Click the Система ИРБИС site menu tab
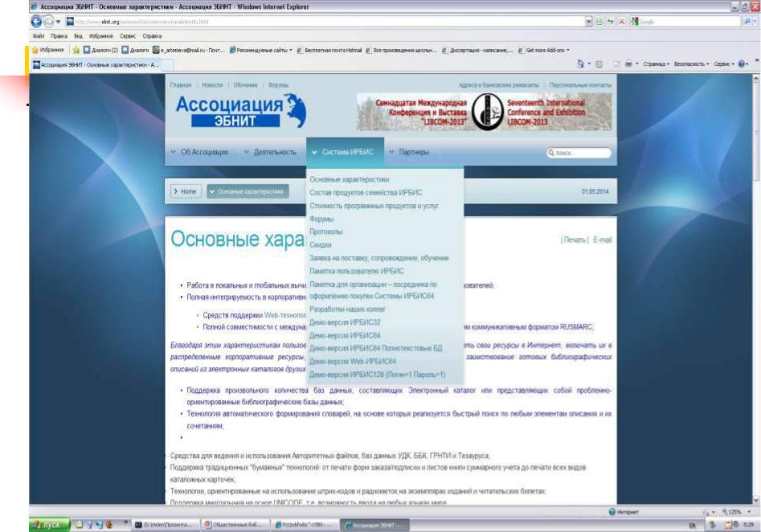 point(345,152)
